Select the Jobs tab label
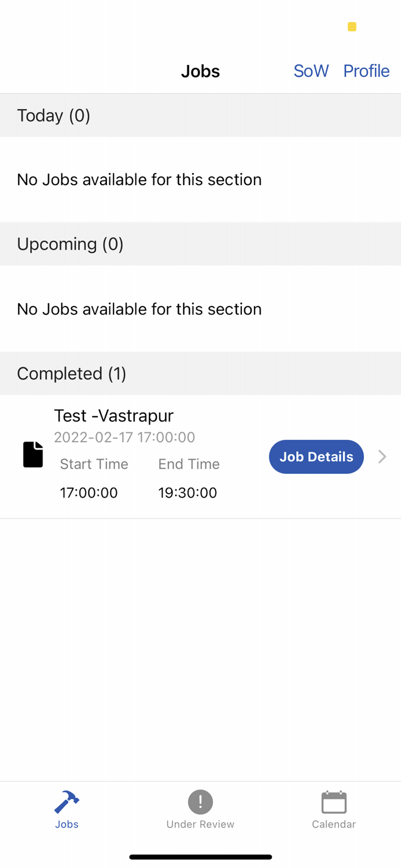This screenshot has height=868, width=401. coord(67,824)
